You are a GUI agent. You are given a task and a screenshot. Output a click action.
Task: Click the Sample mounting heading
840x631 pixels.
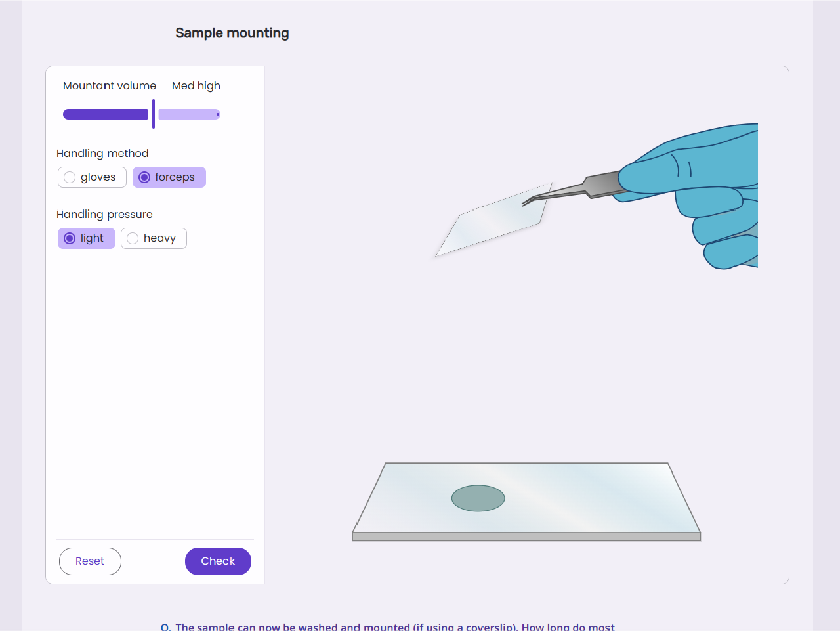232,33
